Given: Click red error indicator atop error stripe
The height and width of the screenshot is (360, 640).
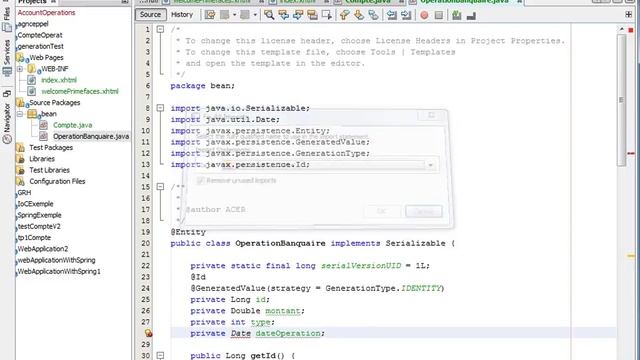Looking at the screenshot, I should click(631, 30).
